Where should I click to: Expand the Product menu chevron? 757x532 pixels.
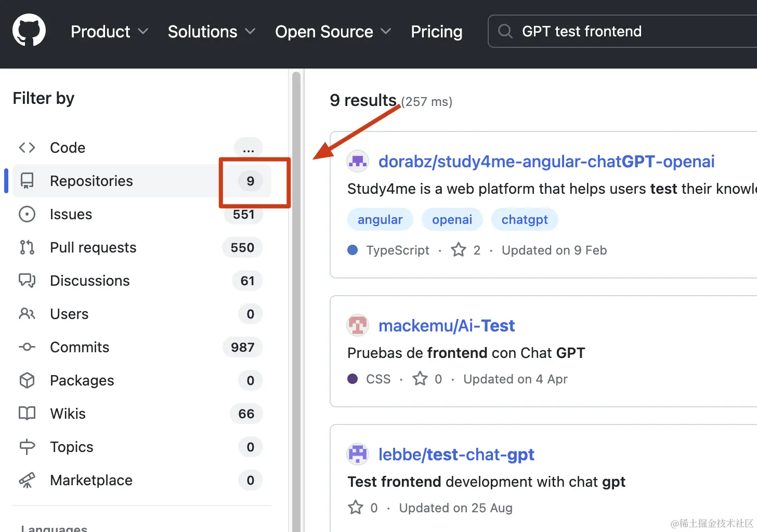[x=143, y=32]
